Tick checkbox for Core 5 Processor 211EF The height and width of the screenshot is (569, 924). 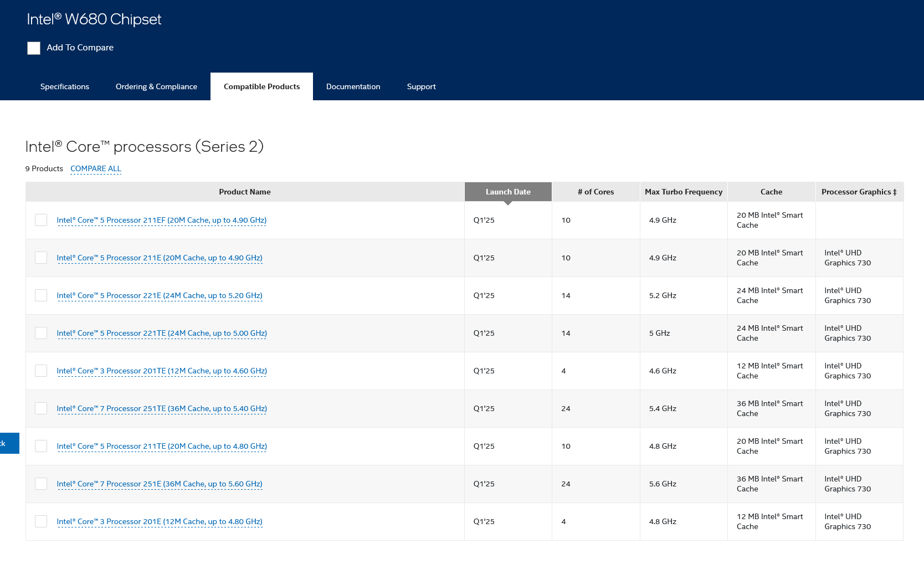point(41,220)
